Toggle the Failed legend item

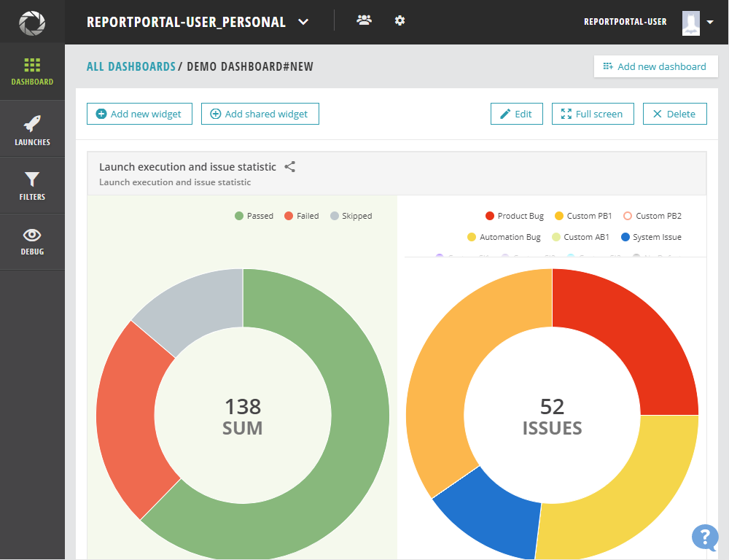pyautogui.click(x=301, y=216)
